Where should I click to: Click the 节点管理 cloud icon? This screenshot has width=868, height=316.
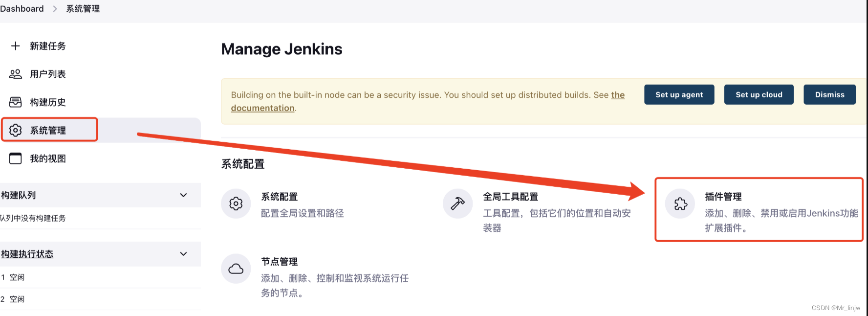[236, 269]
